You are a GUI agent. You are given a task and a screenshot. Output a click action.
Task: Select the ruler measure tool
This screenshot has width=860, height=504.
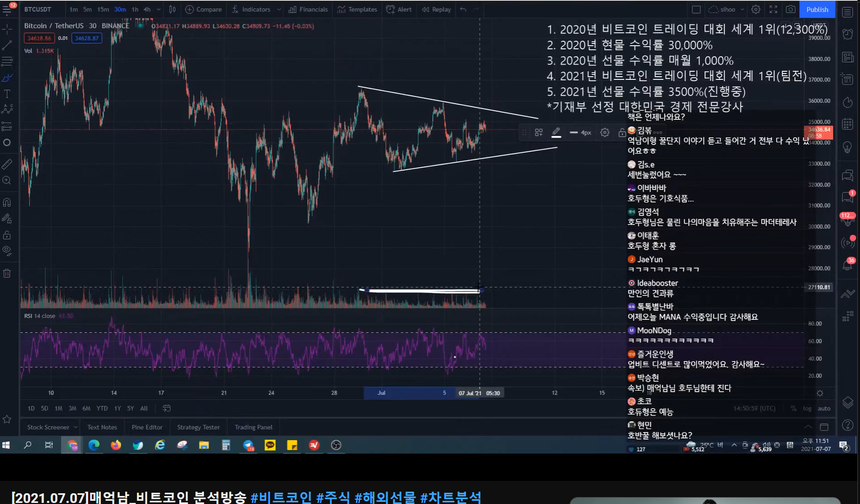pos(7,164)
